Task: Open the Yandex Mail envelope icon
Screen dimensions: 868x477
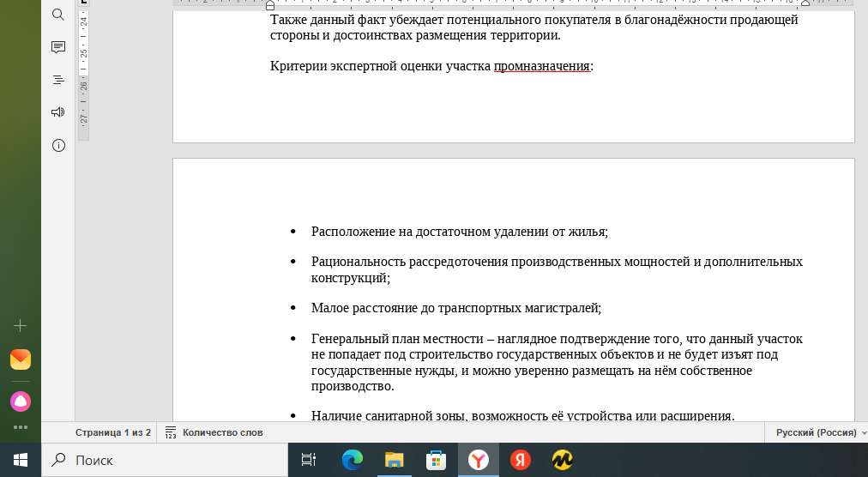Action: pos(21,359)
